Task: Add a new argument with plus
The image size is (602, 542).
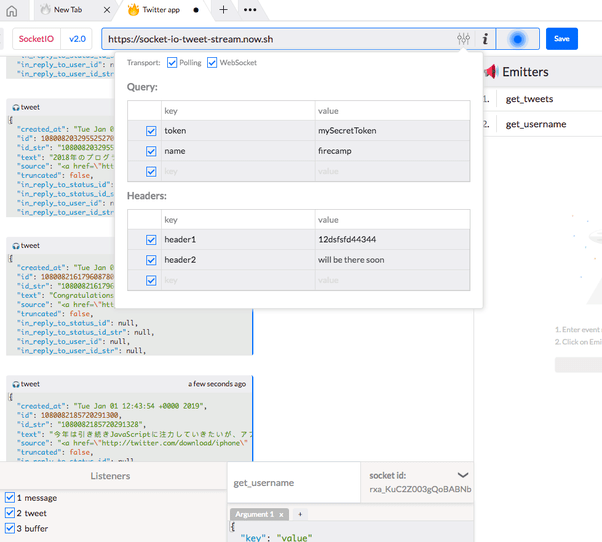Action: 300,514
